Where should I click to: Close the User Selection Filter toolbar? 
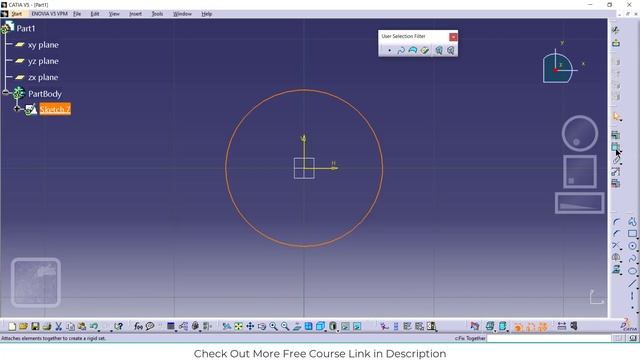coord(453,37)
